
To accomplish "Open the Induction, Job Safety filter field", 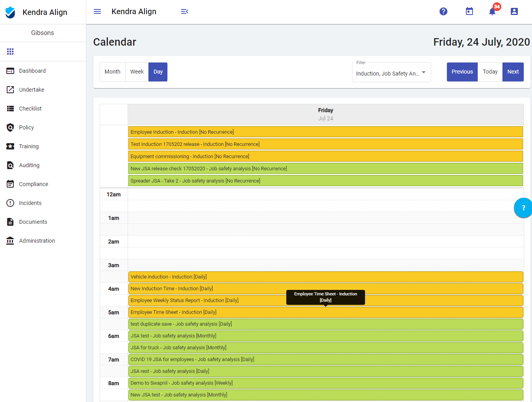I will tap(391, 72).
